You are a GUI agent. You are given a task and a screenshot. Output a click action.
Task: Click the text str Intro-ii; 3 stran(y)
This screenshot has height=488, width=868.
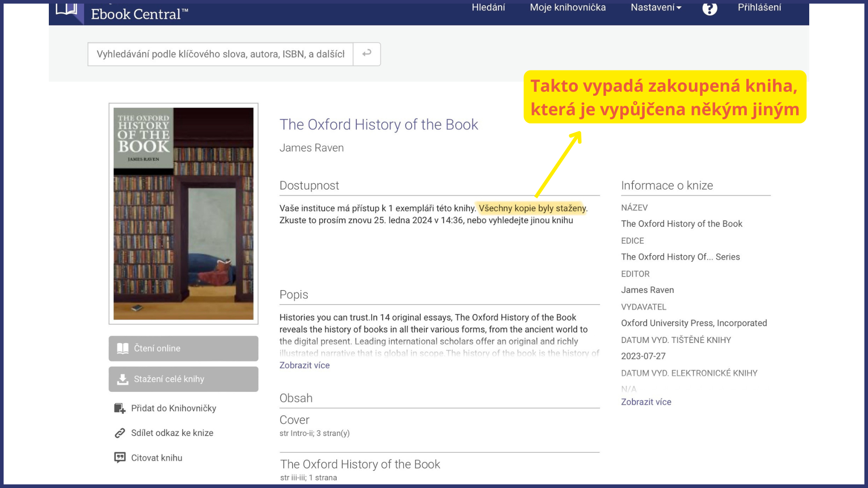click(x=315, y=433)
